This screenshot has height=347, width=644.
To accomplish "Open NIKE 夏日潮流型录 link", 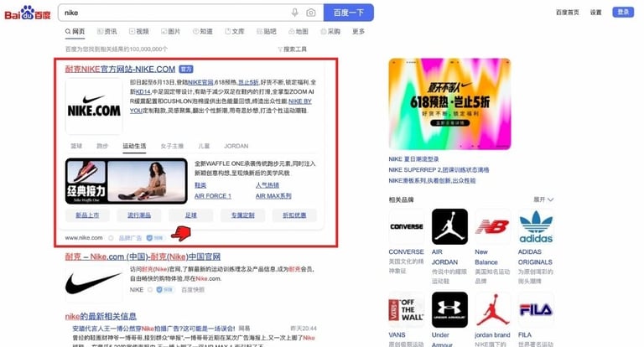I will (x=413, y=159).
